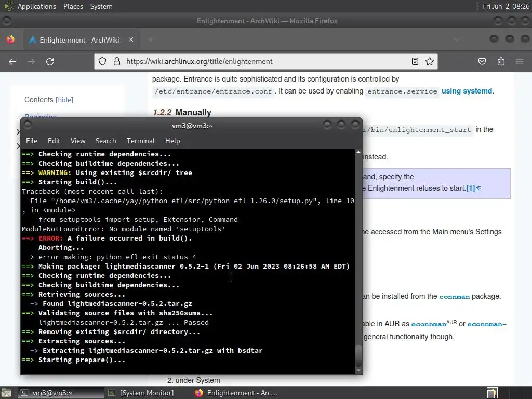Image resolution: width=532 pixels, height=399 pixels.
Task: Click the '1.2.2 Manually' heading text
Action: [x=182, y=112]
